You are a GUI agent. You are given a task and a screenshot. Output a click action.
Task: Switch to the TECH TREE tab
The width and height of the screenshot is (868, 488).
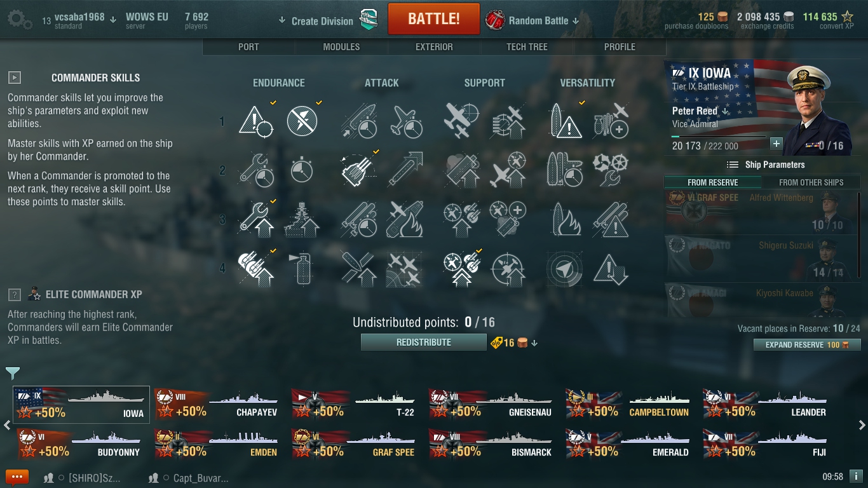click(x=527, y=47)
